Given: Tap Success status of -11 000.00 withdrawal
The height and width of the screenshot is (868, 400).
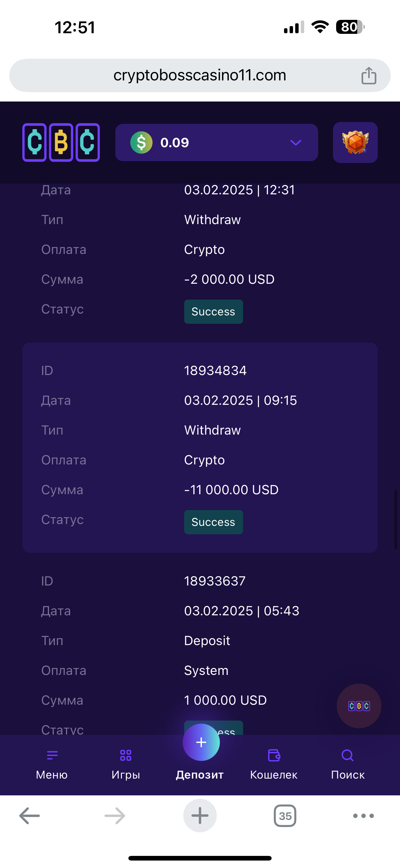Looking at the screenshot, I should pos(213,522).
